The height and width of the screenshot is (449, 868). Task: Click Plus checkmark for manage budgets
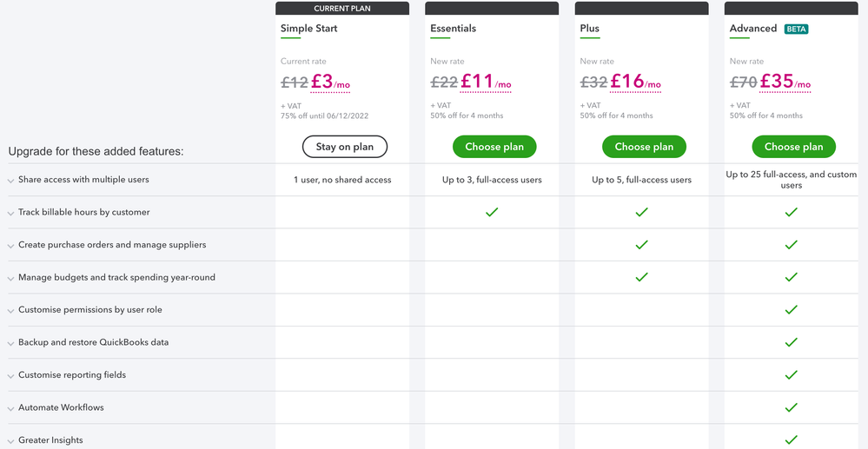[641, 277]
